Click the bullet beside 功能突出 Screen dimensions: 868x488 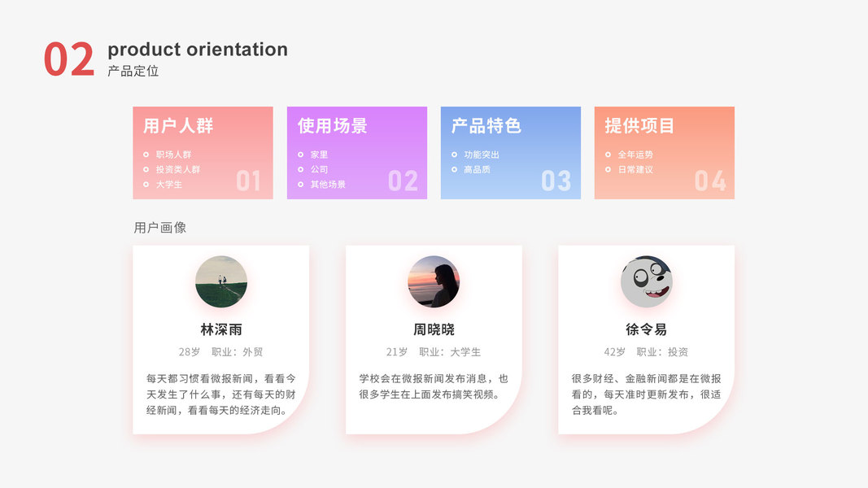454,155
